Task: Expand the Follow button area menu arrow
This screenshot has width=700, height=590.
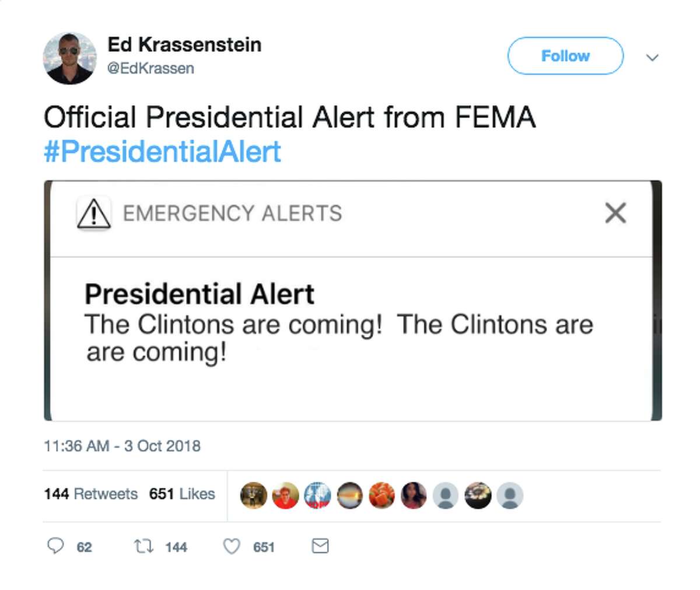Action: pos(652,57)
